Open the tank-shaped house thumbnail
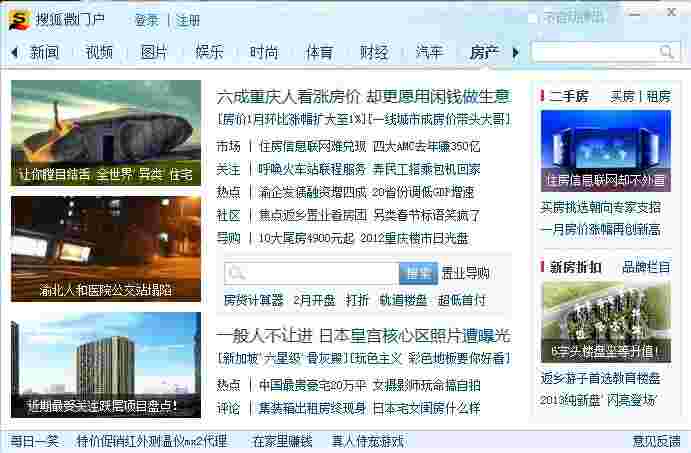This screenshot has width=691, height=453. pos(106,132)
